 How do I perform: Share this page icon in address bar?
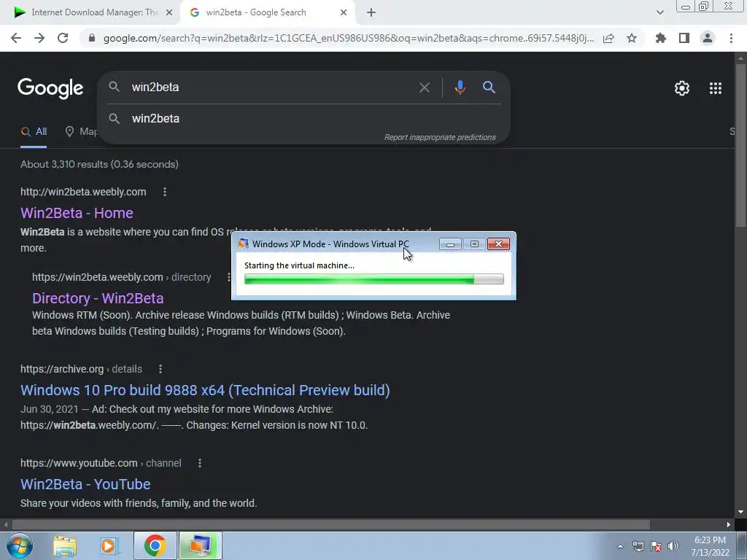(x=608, y=38)
